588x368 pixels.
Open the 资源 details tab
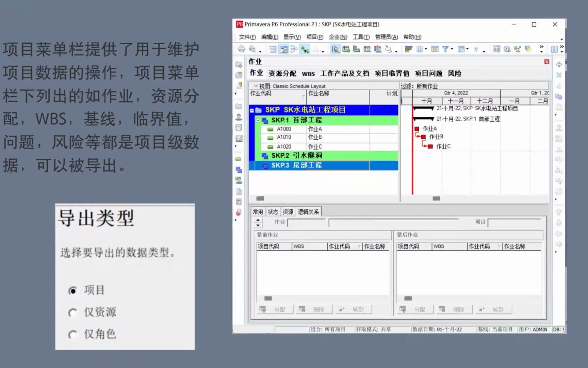point(288,212)
